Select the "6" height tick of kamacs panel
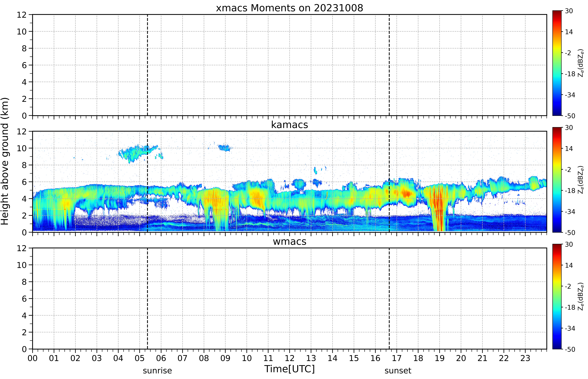 (x=24, y=182)
